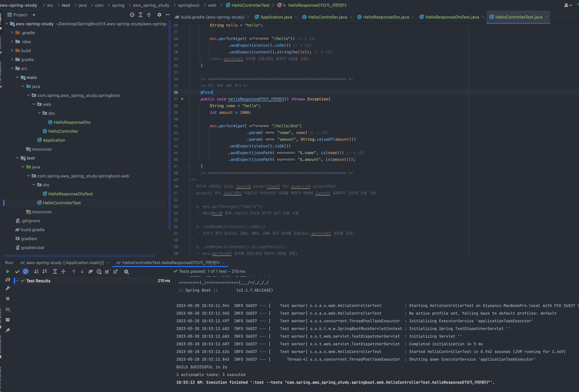Image resolution: width=579 pixels, height=392 pixels.
Task: Collapse the test folder
Action: (x=17, y=158)
